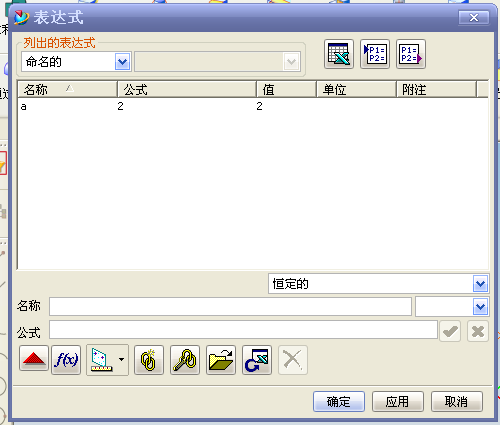Viewport: 500px width, 425px height.
Task: Click the formula cell 2 in row a
Action: pos(120,106)
